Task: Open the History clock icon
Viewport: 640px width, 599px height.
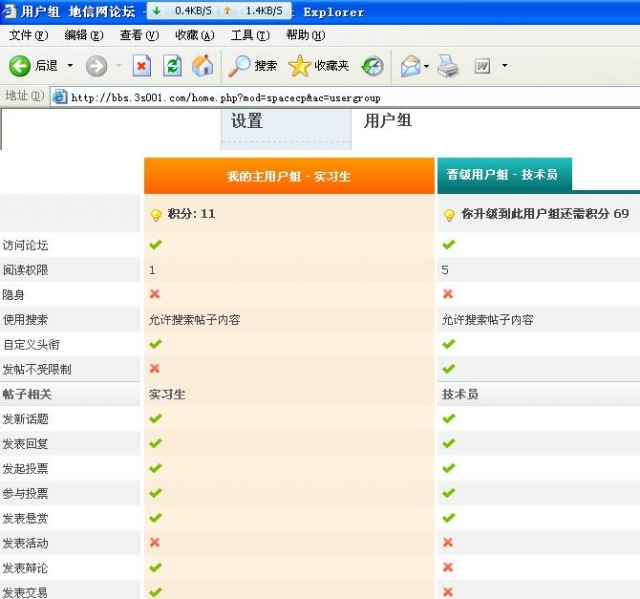Action: [x=372, y=66]
